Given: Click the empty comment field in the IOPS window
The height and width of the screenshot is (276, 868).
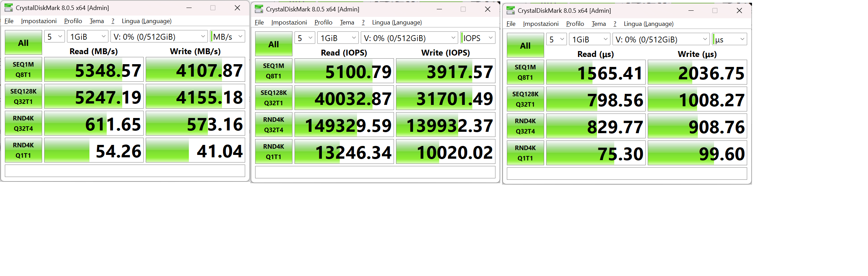Looking at the screenshot, I should click(x=375, y=172).
